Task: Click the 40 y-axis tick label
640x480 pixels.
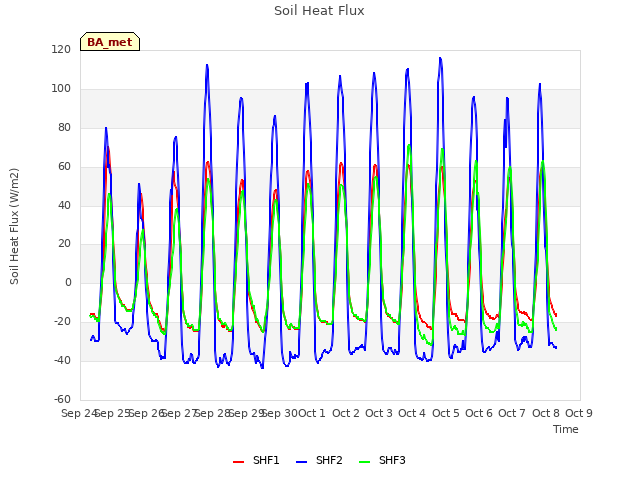Action: tap(64, 205)
